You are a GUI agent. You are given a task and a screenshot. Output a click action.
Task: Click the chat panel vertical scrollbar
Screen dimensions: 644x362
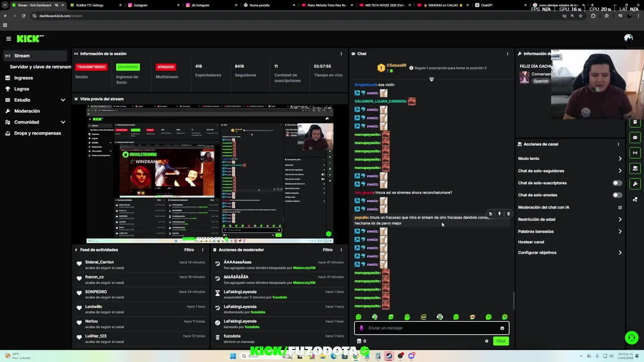click(x=513, y=301)
